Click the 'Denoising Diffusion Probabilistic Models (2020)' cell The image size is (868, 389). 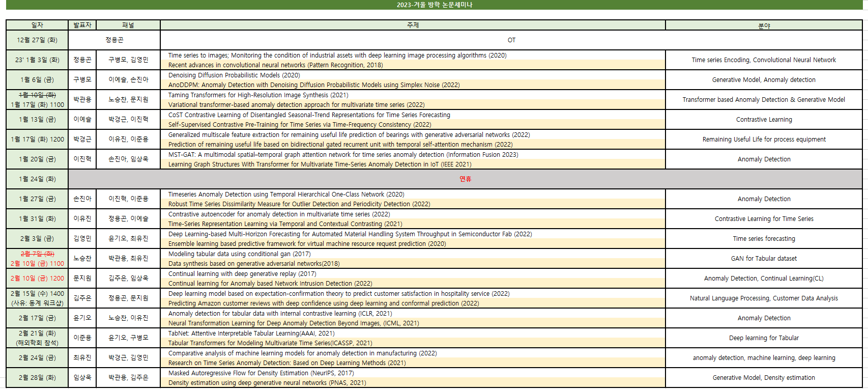tap(234, 75)
